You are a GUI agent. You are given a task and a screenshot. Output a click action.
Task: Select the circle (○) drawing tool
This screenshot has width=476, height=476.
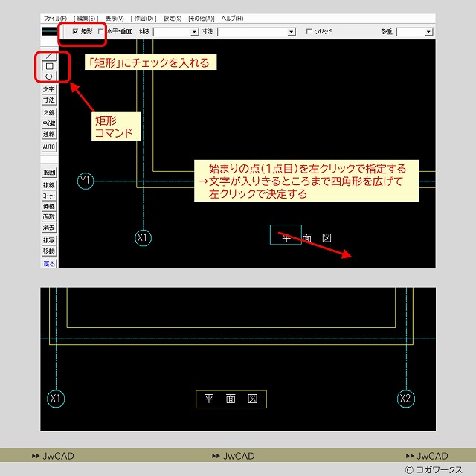49,76
